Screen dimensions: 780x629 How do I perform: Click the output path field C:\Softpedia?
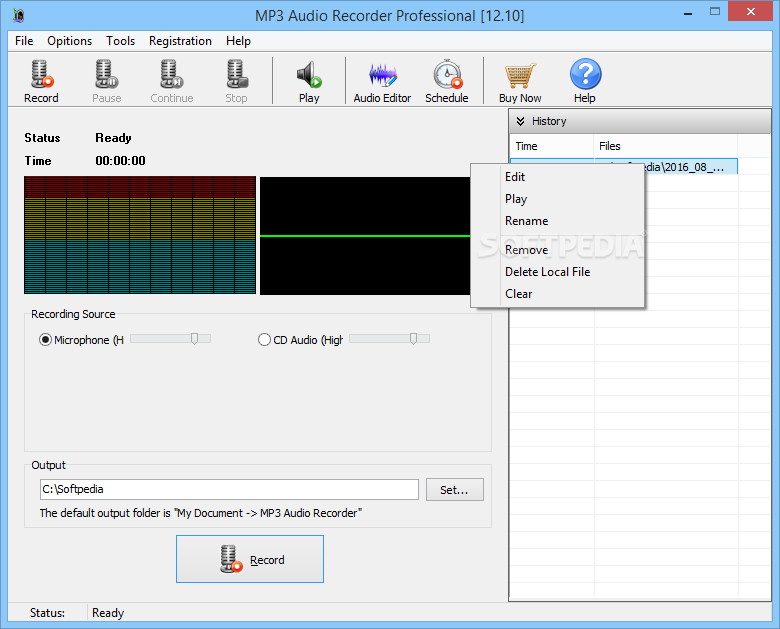tap(229, 489)
